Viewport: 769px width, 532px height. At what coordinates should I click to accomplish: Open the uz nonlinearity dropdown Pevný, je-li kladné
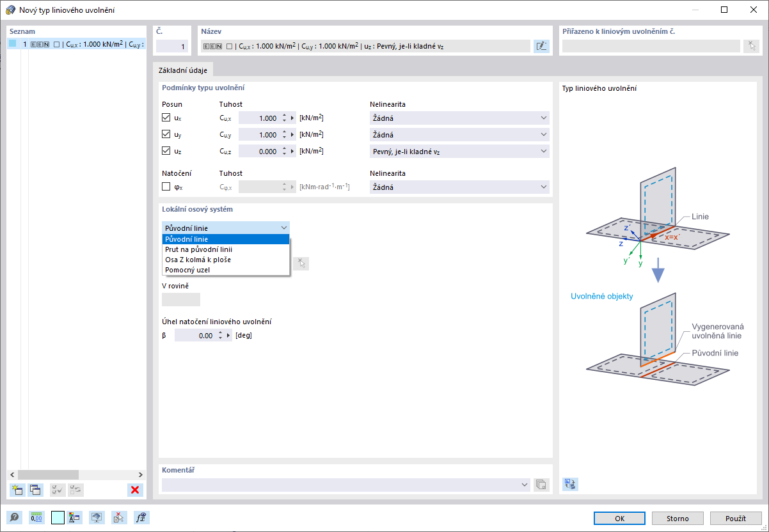click(x=459, y=152)
